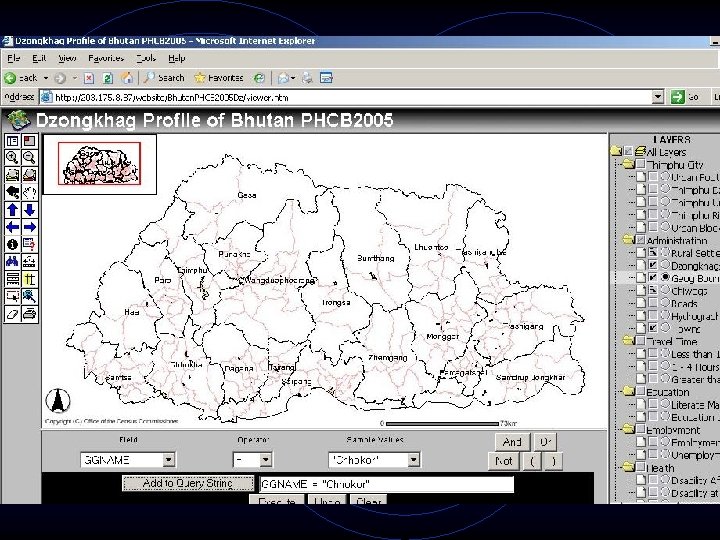Screen dimensions: 720x540
Task: Check the Roads layer visibility box
Action: coord(653,304)
